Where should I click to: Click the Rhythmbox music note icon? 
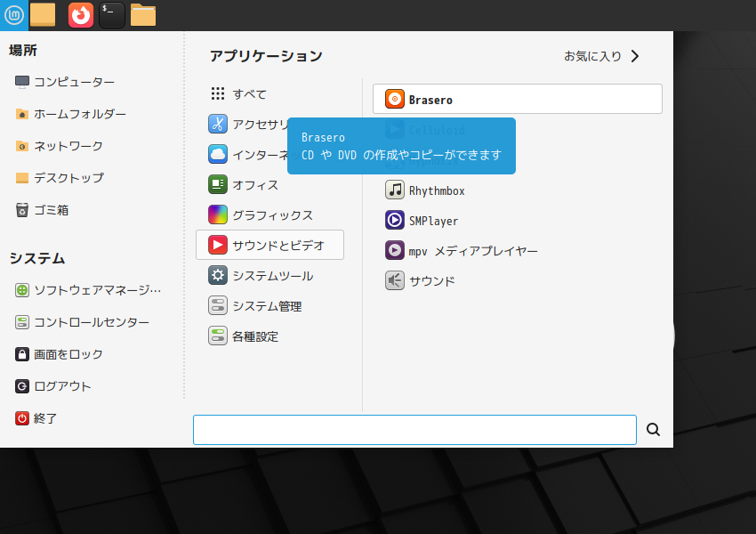point(394,190)
